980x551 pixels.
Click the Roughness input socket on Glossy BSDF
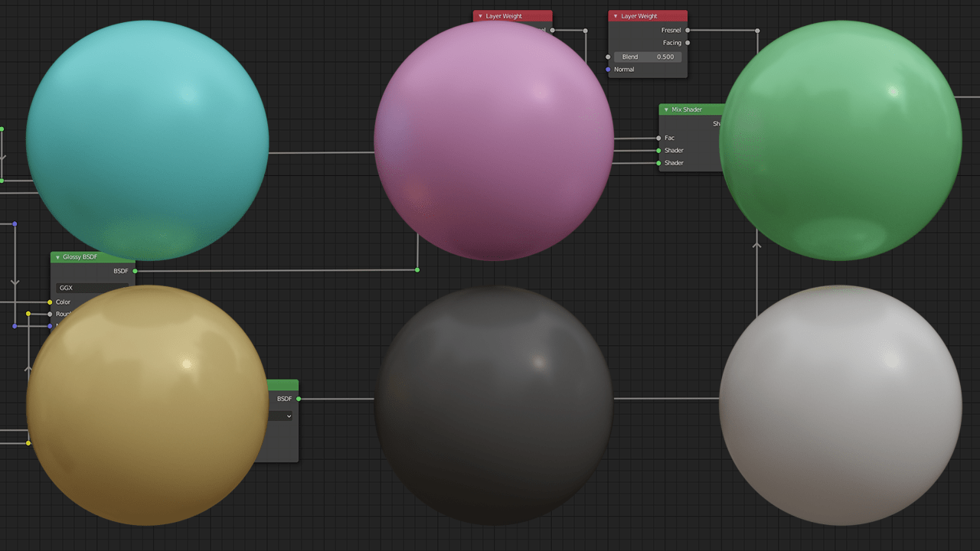pos(51,314)
